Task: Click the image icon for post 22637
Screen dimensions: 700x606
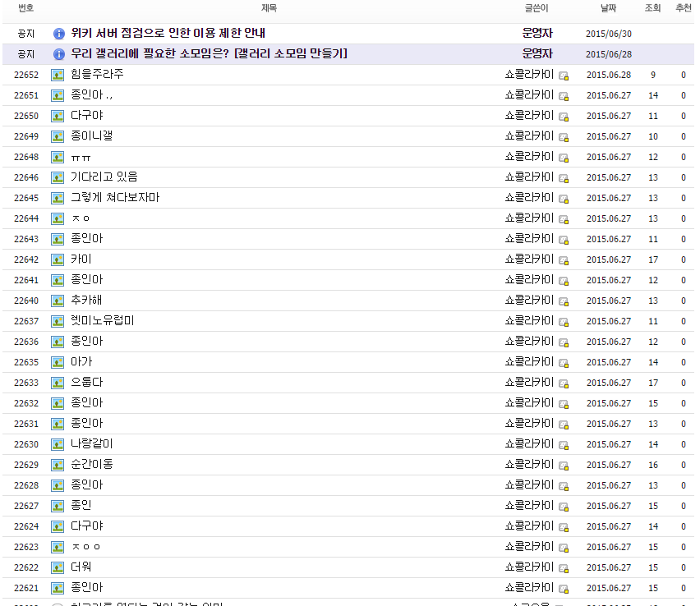Action: [58, 321]
